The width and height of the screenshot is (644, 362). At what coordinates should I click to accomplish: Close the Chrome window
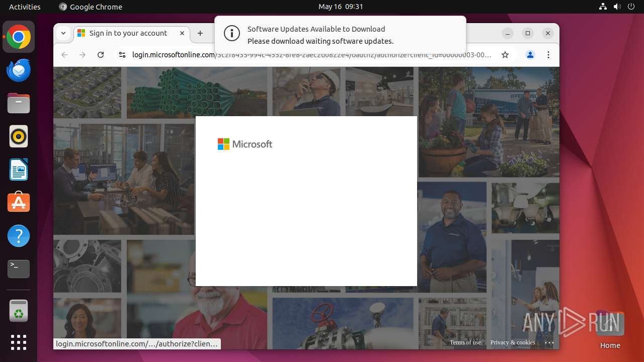[x=548, y=33]
